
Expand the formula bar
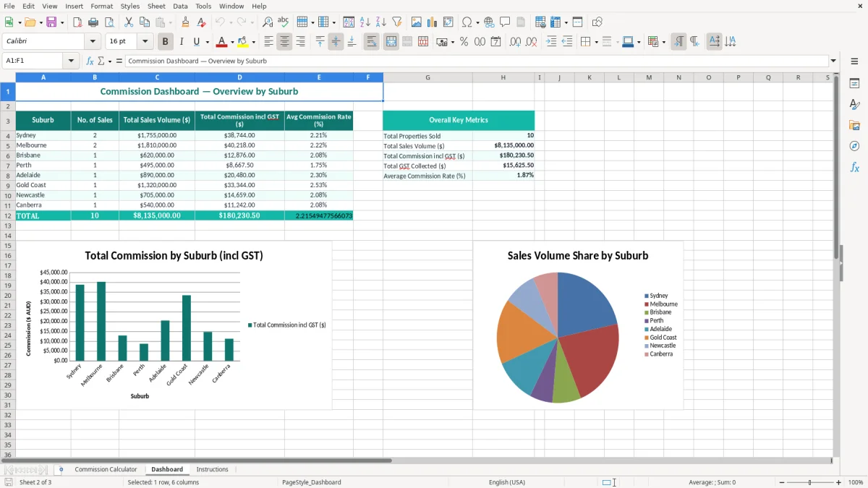[x=833, y=61]
